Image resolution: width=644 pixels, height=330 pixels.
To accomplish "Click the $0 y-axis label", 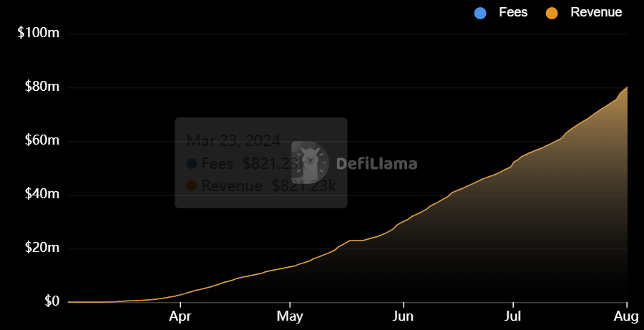I will coord(52,301).
